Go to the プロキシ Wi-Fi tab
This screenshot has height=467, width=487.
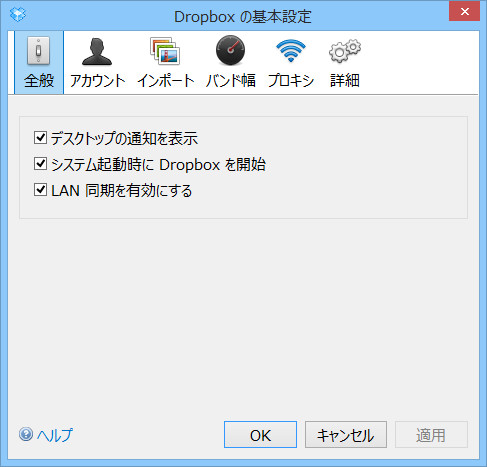[291, 63]
